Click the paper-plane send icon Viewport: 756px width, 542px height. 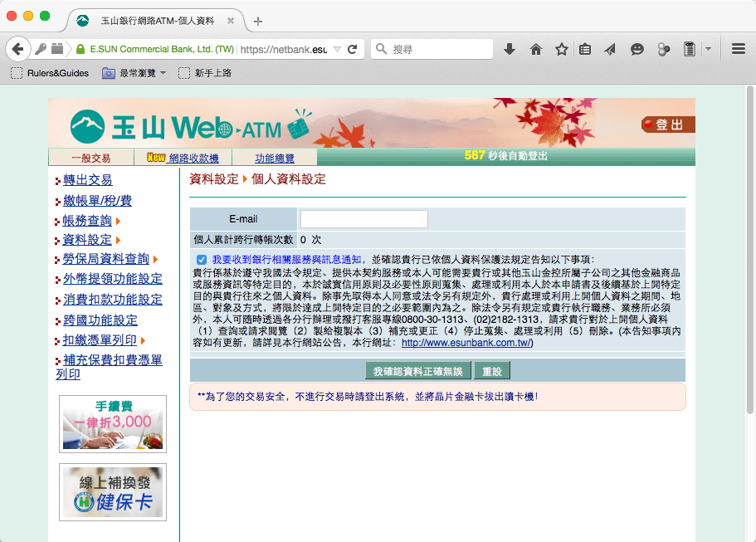611,48
